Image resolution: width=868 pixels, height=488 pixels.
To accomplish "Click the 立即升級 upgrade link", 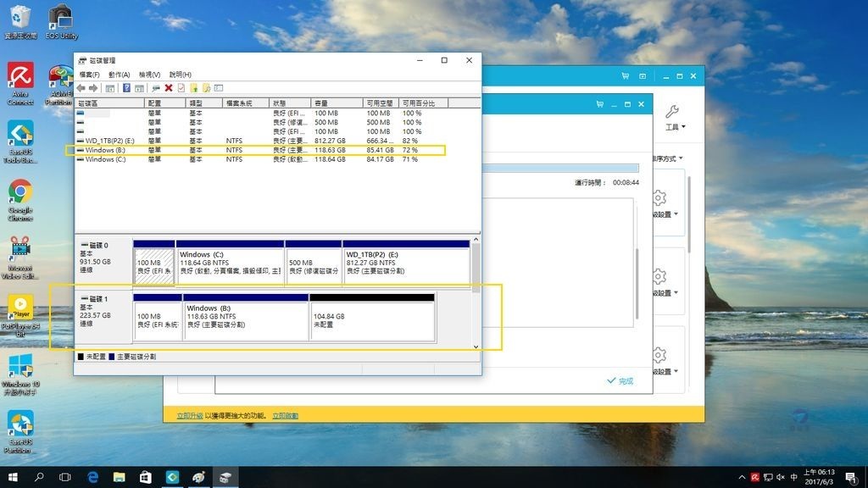I will (x=189, y=416).
